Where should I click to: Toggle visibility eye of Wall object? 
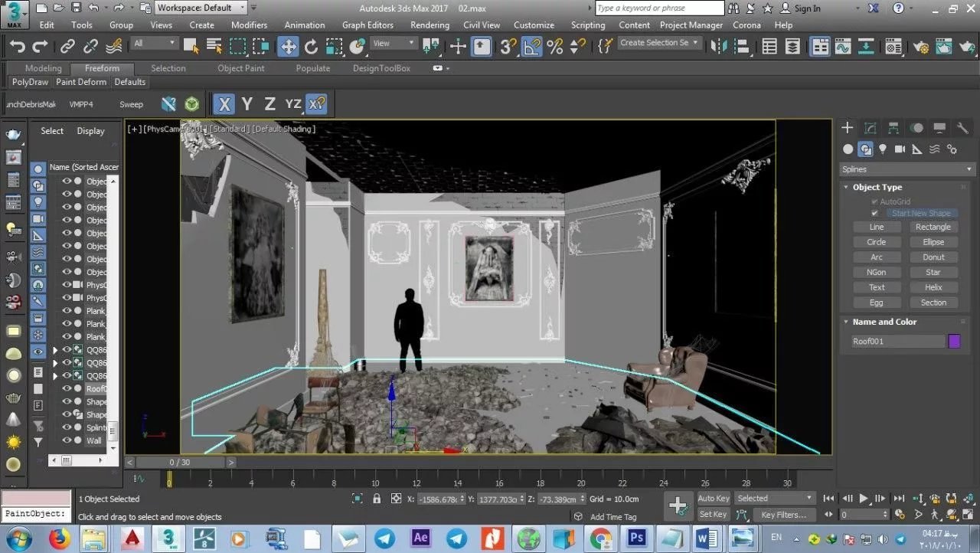tap(67, 440)
